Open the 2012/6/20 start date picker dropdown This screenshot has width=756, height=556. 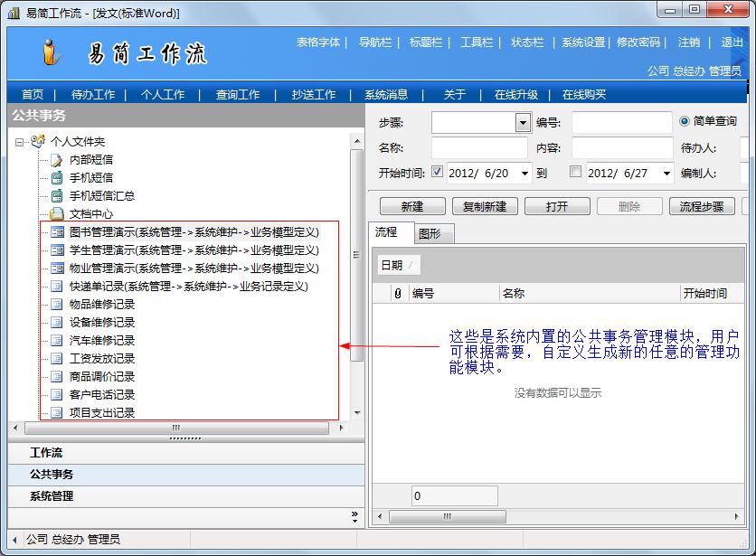click(x=525, y=173)
